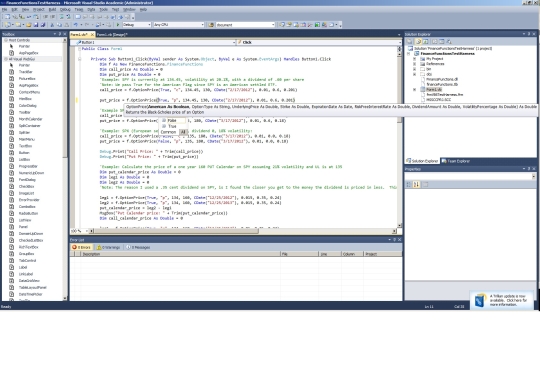Toggle the 0 Warnings filter in Error List

point(108,247)
